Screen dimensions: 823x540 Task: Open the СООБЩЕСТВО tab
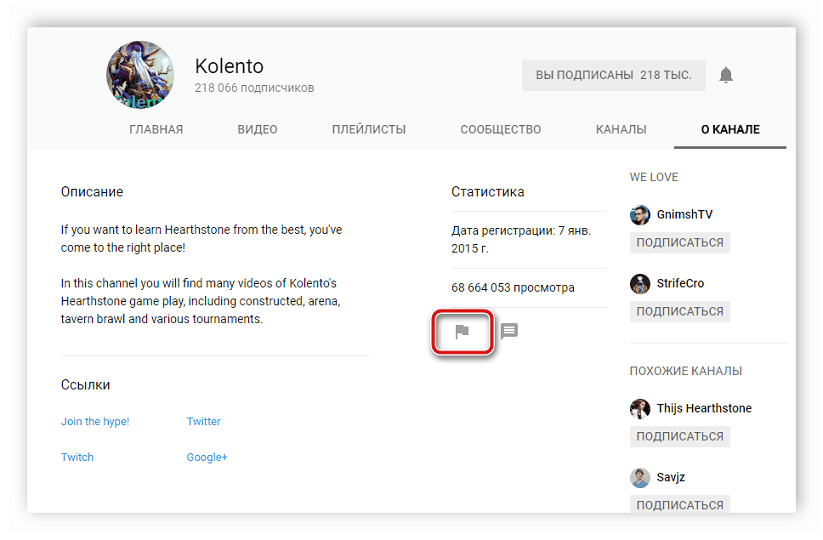(x=501, y=130)
